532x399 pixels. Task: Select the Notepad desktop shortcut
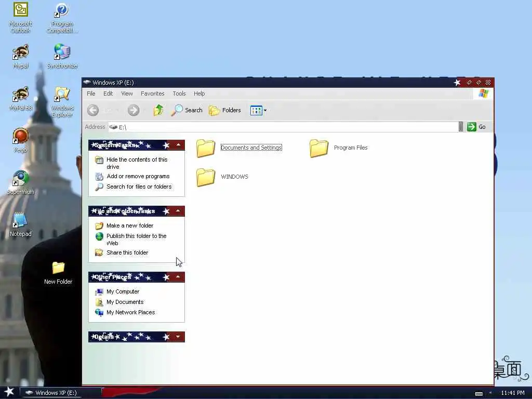[20, 224]
